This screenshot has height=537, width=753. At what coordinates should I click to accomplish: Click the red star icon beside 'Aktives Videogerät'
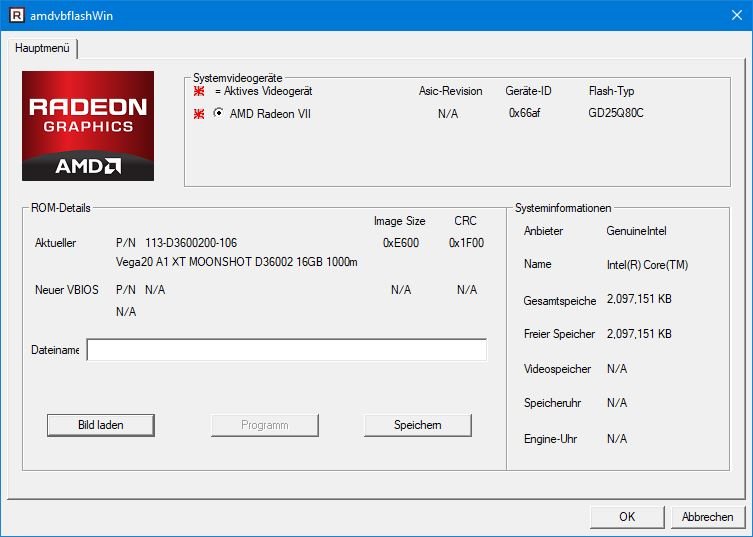click(200, 91)
